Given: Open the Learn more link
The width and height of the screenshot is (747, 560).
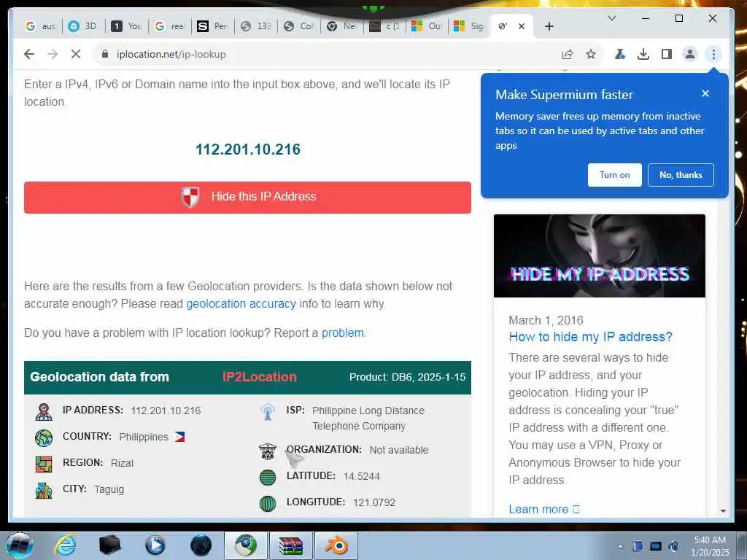Looking at the screenshot, I should [x=543, y=509].
